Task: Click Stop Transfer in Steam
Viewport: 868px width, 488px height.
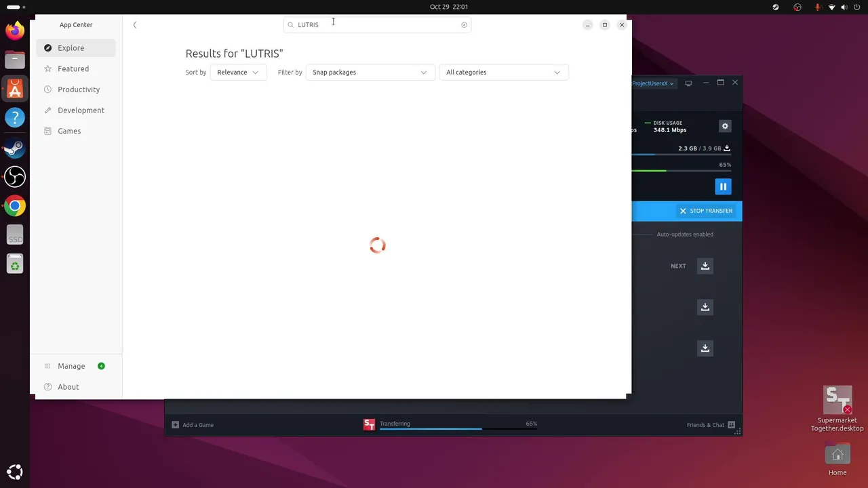Action: coord(706,211)
